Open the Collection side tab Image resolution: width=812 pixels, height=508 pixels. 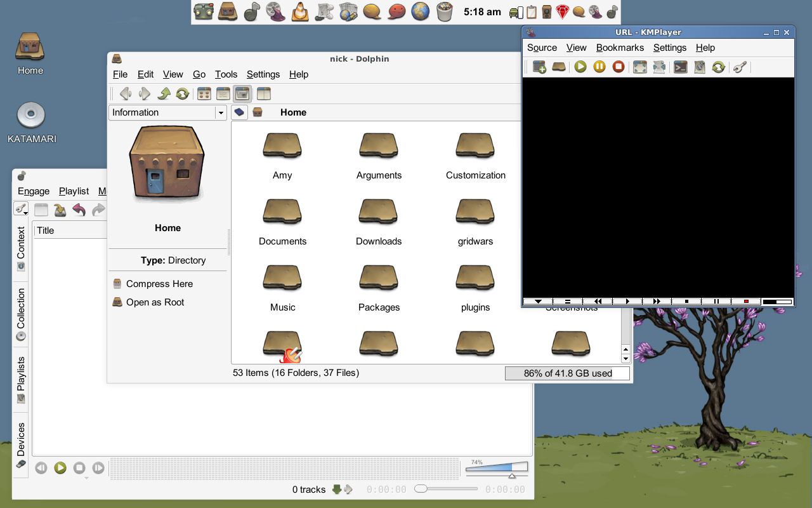pyautogui.click(x=21, y=314)
